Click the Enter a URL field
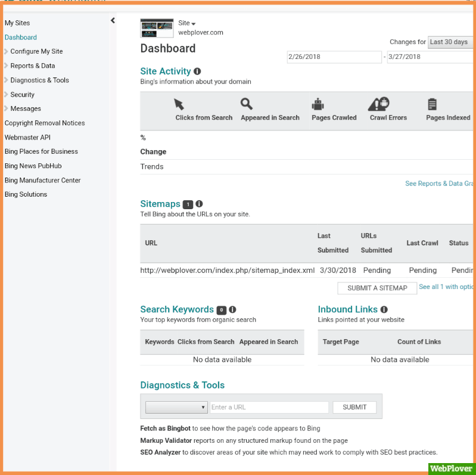The height and width of the screenshot is (475, 476). 269,407
